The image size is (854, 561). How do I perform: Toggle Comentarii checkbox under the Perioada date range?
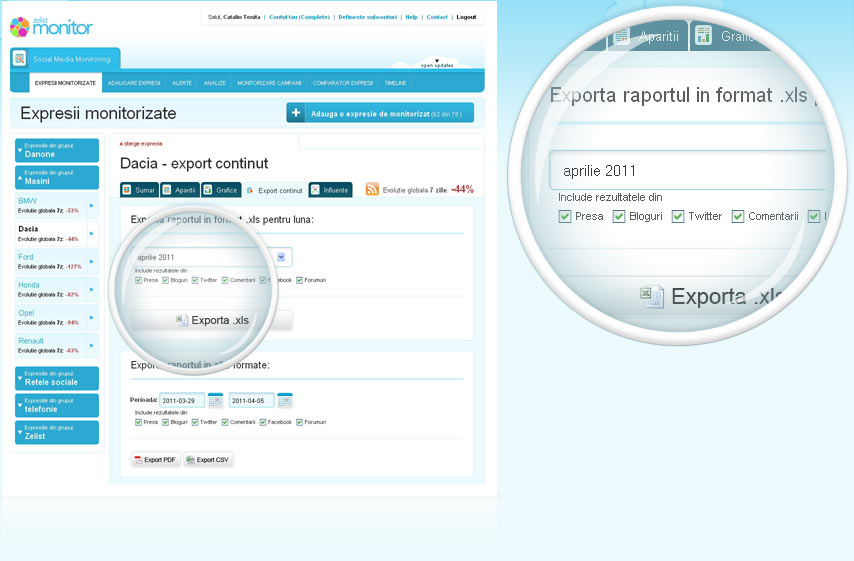(225, 422)
